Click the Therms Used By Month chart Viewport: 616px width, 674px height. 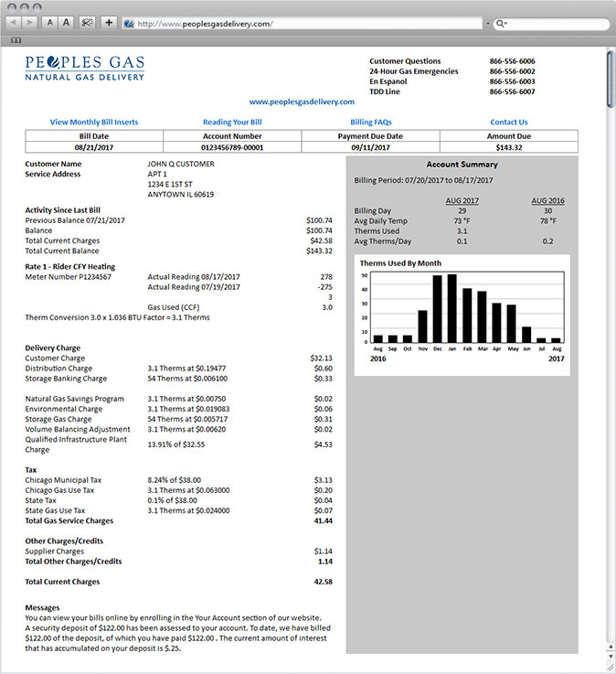[462, 316]
